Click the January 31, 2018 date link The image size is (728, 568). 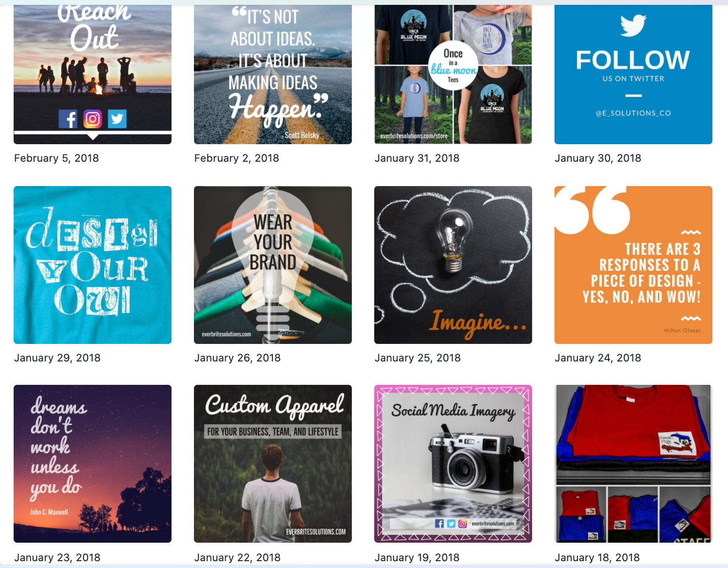[417, 158]
